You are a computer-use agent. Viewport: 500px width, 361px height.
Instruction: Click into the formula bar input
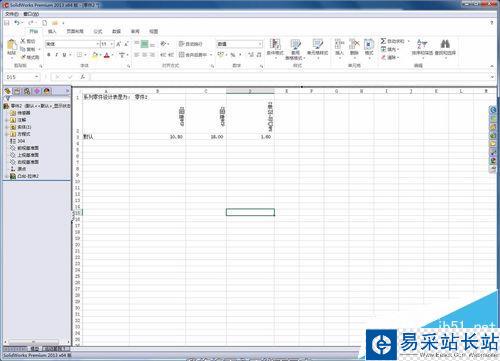(x=289, y=77)
